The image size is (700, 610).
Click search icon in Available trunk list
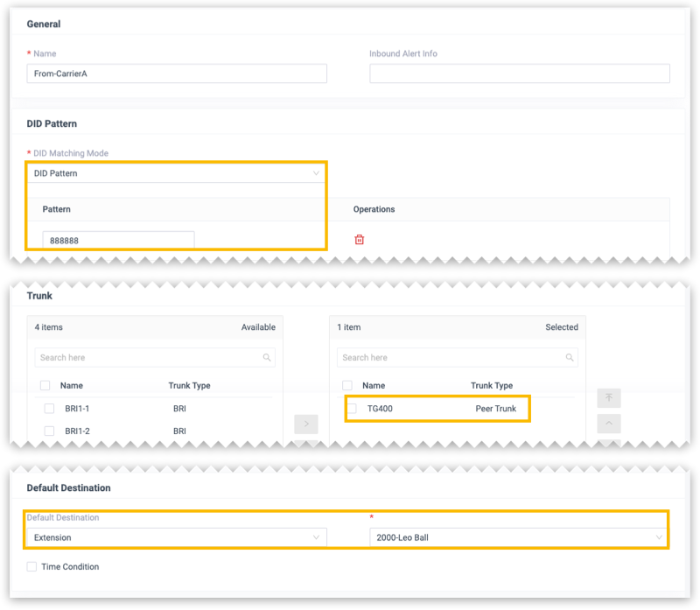tap(267, 358)
